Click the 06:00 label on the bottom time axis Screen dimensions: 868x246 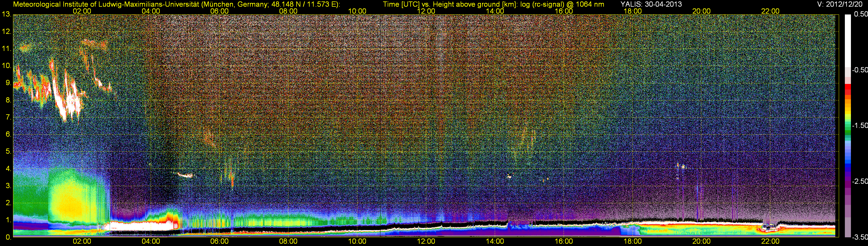tap(219, 241)
